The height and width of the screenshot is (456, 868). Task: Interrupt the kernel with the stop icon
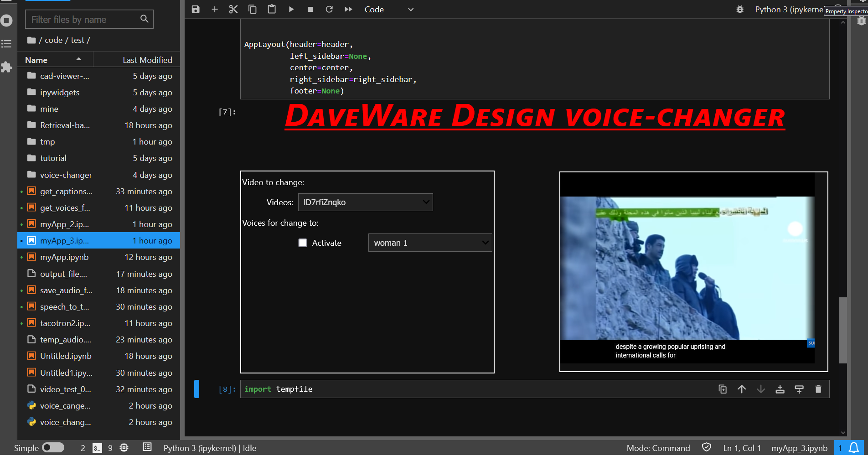(x=310, y=9)
